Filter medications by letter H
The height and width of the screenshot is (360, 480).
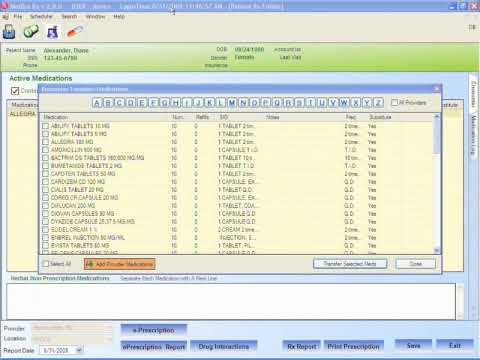(176, 103)
